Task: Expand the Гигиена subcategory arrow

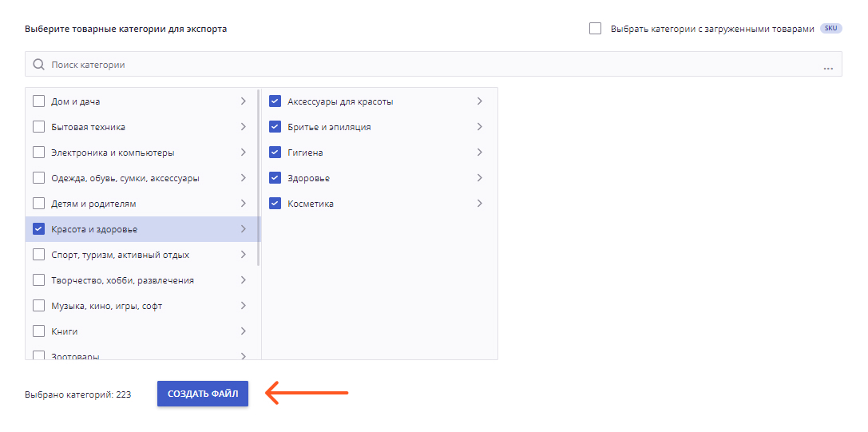Action: pyautogui.click(x=480, y=152)
